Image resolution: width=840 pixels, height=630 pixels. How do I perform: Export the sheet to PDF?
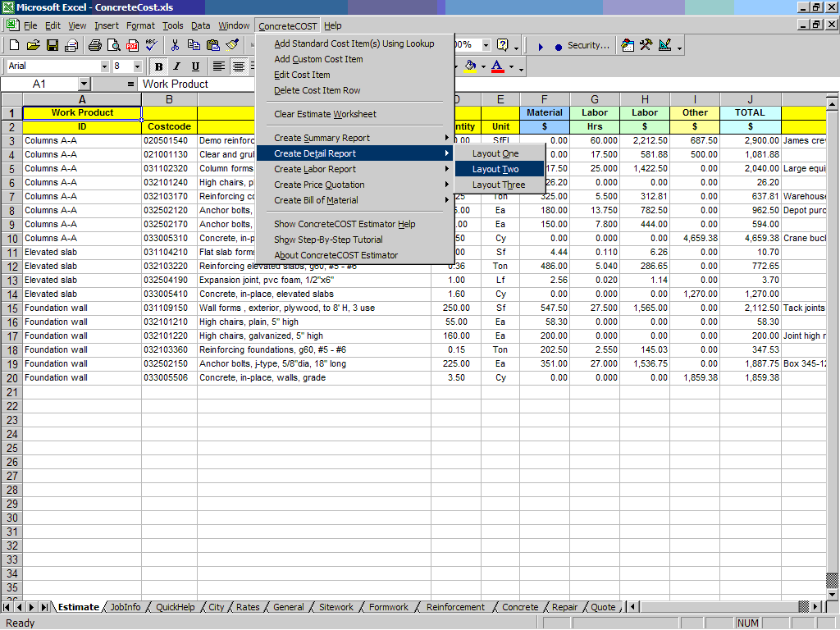pos(131,45)
